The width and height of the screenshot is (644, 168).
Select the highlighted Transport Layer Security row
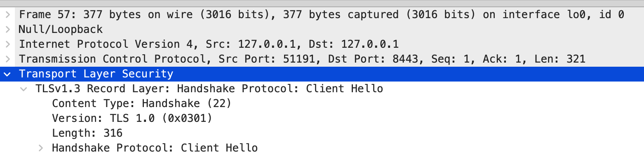coord(322,74)
